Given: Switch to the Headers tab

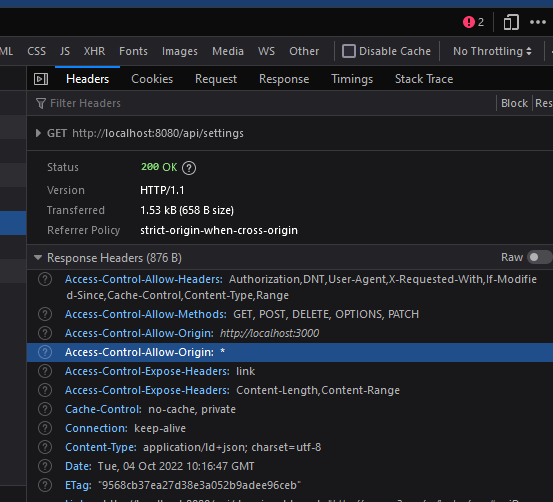Looking at the screenshot, I should 87,79.
